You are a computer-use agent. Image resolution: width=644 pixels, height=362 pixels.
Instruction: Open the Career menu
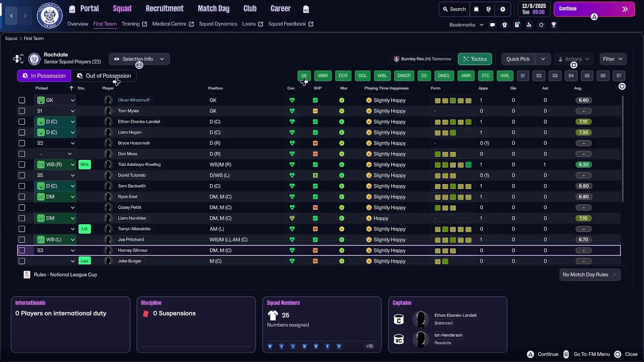coord(280,9)
